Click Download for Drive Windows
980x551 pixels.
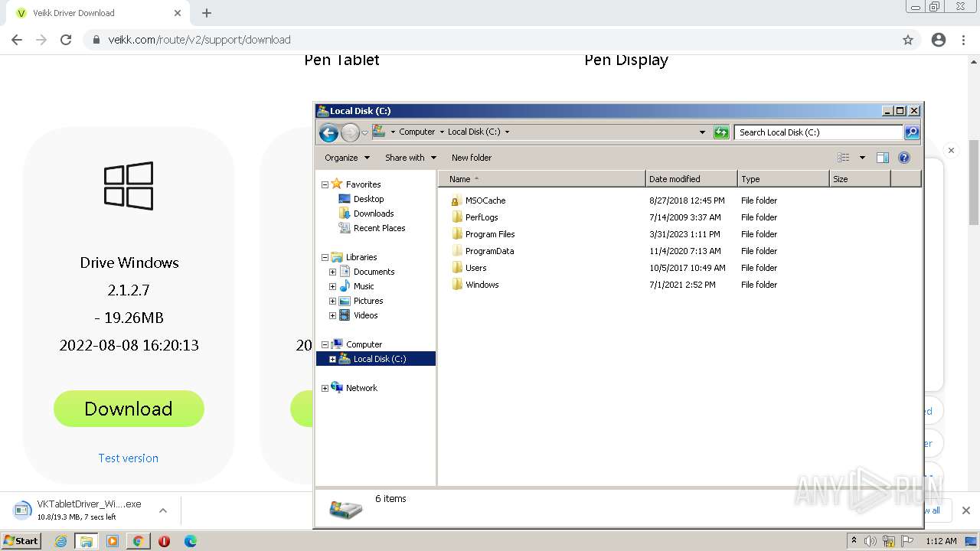click(x=129, y=409)
